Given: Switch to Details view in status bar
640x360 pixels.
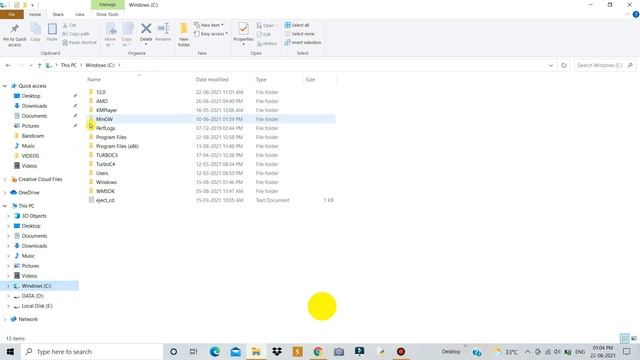Looking at the screenshot, I should pyautogui.click(x=624, y=338).
